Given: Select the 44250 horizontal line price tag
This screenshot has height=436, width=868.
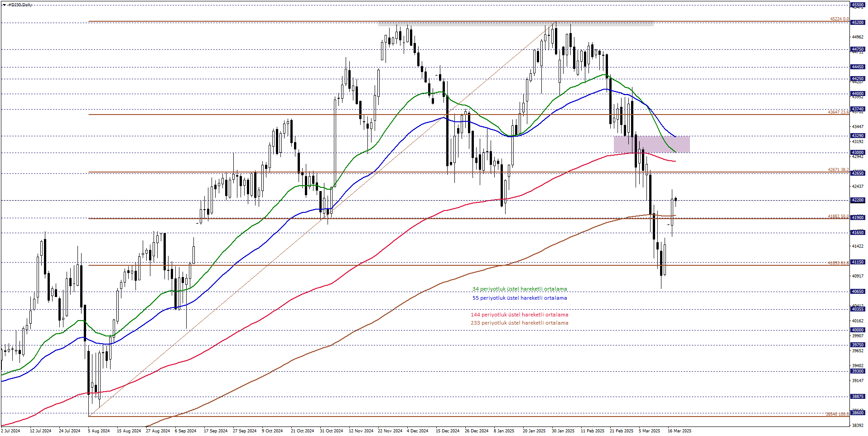Looking at the screenshot, I should (x=858, y=79).
